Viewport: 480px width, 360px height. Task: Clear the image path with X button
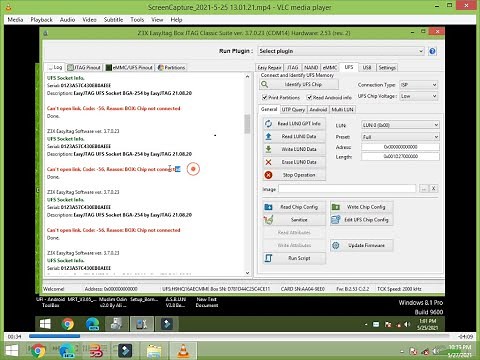pos(434,189)
